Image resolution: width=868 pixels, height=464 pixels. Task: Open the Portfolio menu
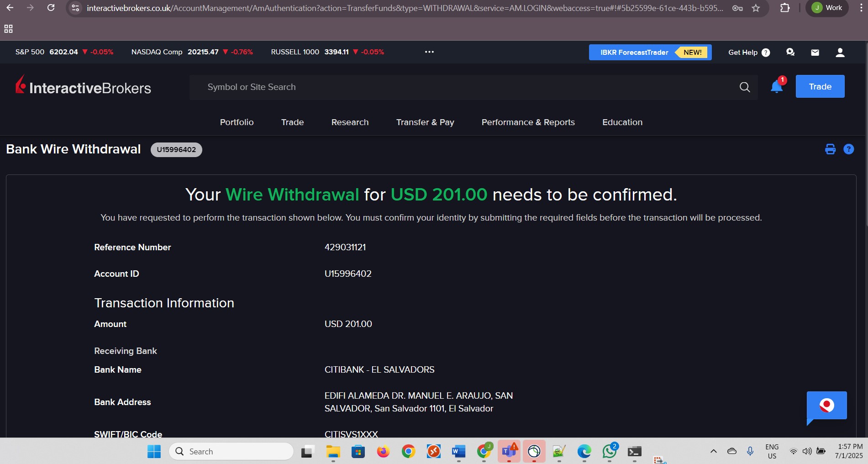237,122
